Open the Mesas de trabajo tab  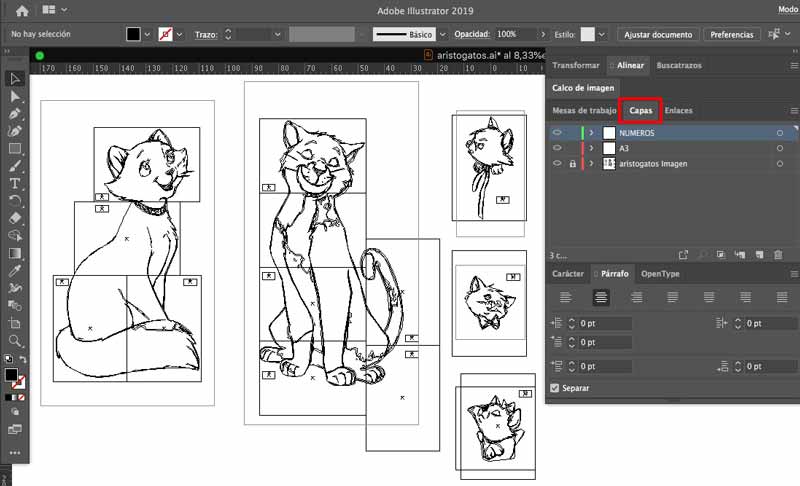pyautogui.click(x=584, y=111)
